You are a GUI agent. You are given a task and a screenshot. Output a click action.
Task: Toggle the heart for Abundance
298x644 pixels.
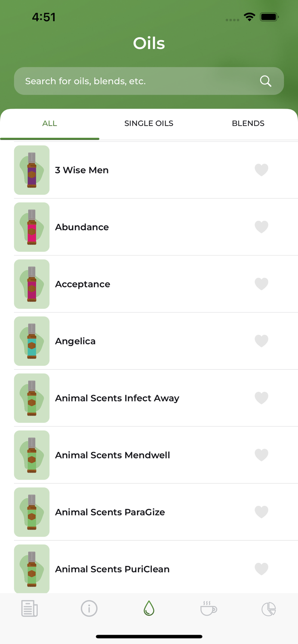click(261, 227)
